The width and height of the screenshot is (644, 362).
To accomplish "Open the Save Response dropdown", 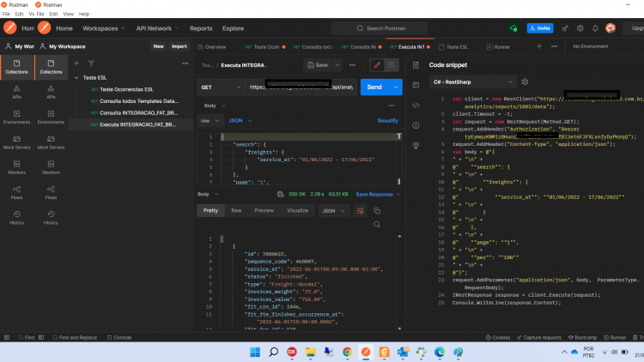I will [x=378, y=195].
